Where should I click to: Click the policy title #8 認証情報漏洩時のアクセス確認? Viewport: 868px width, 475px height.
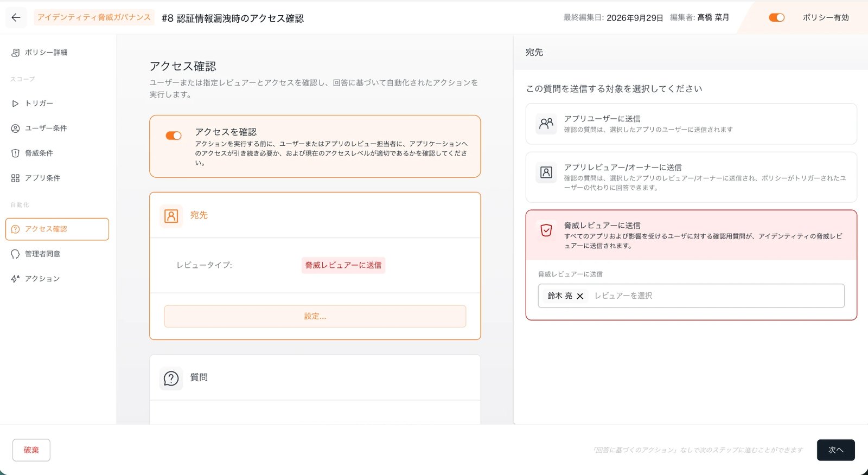(x=233, y=18)
